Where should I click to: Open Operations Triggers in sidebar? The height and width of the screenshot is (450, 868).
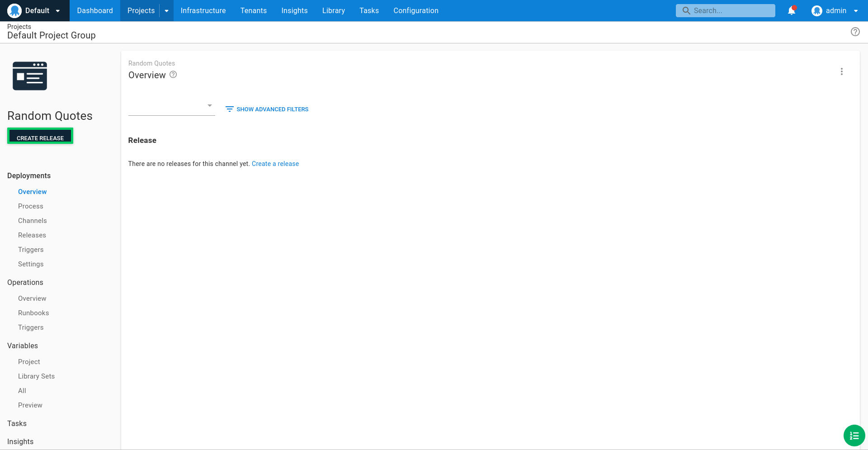point(31,327)
